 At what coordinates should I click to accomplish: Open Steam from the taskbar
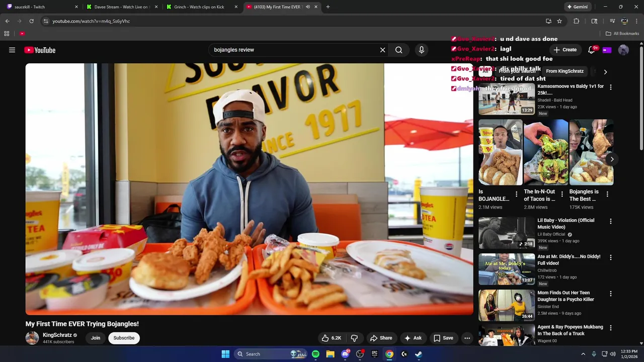pos(418,354)
